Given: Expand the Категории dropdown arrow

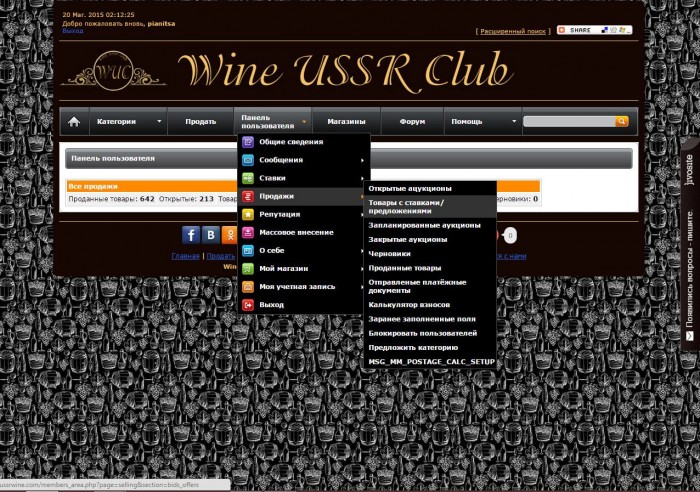Looking at the screenshot, I should pyautogui.click(x=159, y=121).
